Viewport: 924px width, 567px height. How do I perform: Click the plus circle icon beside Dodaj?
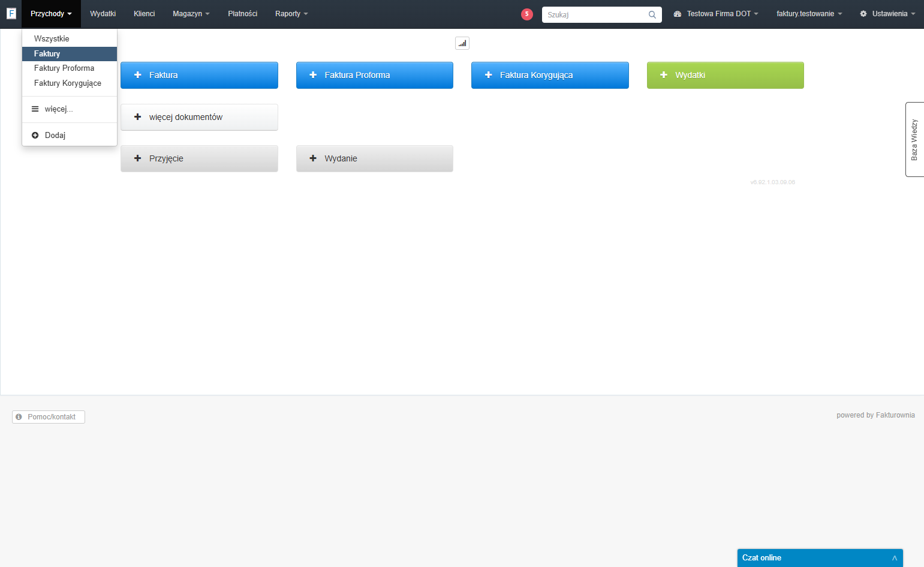coord(35,135)
